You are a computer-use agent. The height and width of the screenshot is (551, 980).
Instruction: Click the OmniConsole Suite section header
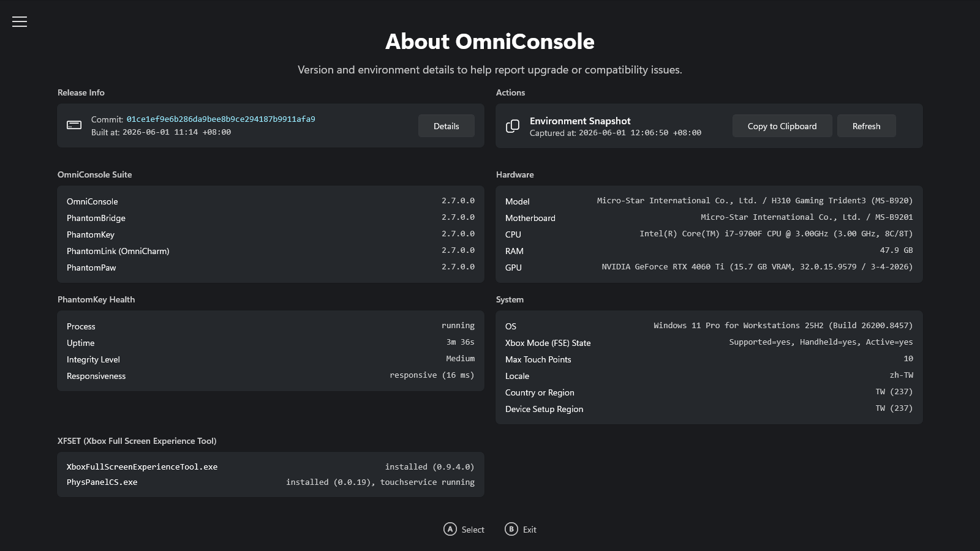pos(95,174)
